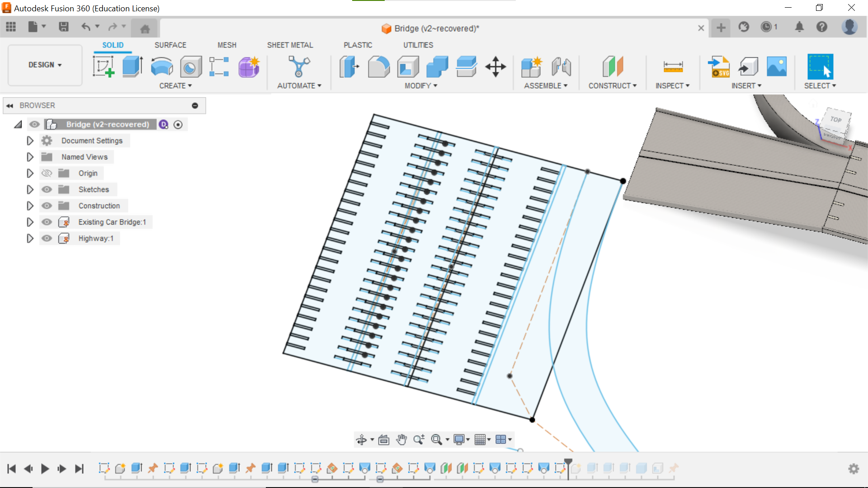This screenshot has height=488, width=868.
Task: Open the CONSTRUCT dropdown menu
Action: 612,86
